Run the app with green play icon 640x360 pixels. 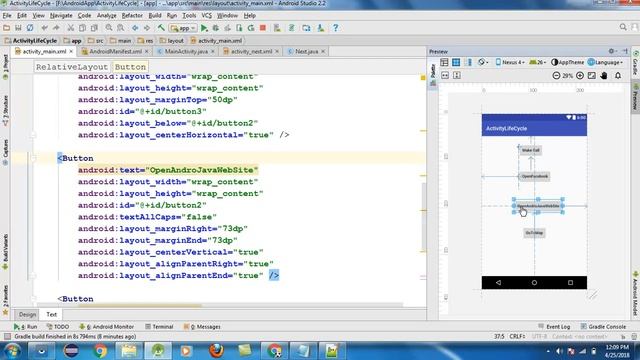coord(204,28)
